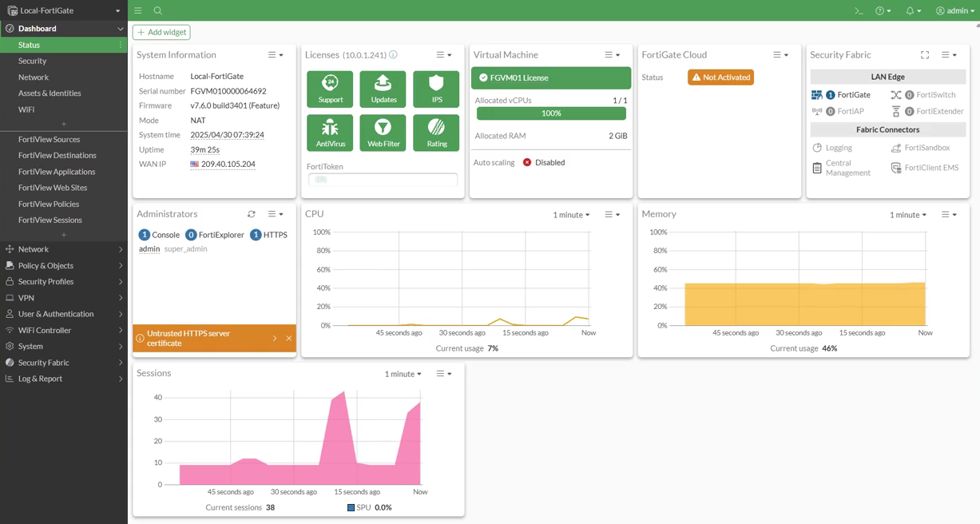Click the search magnifier icon
Image resolution: width=980 pixels, height=524 pixels.
click(x=158, y=11)
